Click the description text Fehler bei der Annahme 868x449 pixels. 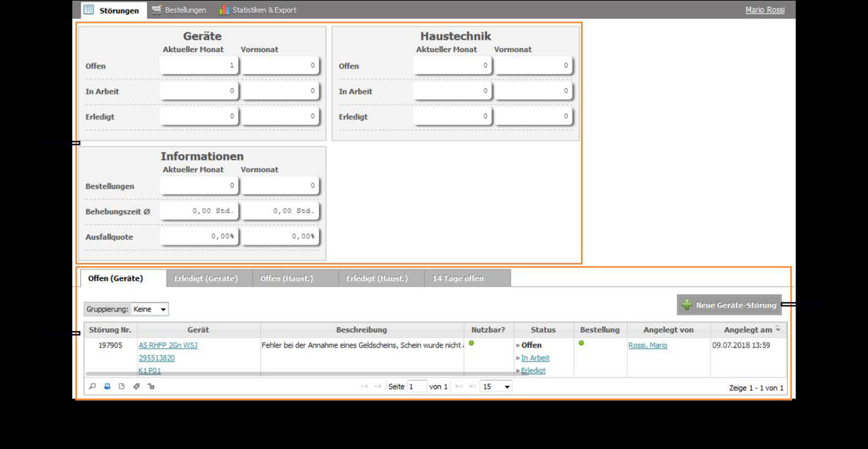click(361, 345)
